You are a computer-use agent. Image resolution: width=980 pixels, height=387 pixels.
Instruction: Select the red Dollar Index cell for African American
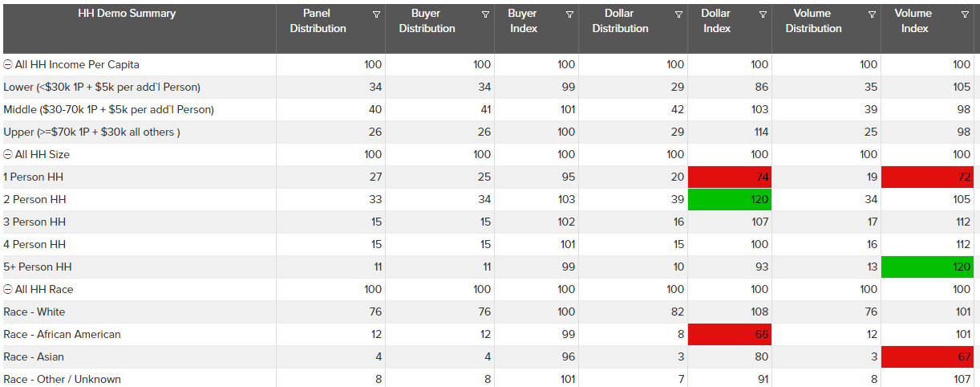[729, 335]
